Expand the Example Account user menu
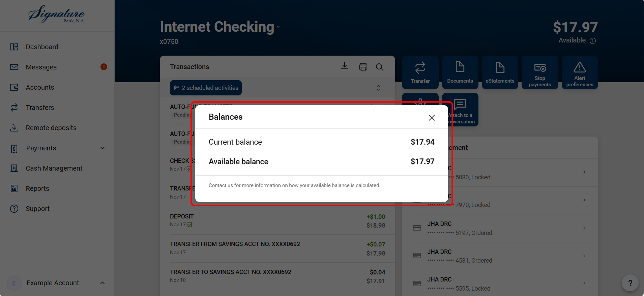This screenshot has height=296, width=644. (x=103, y=283)
